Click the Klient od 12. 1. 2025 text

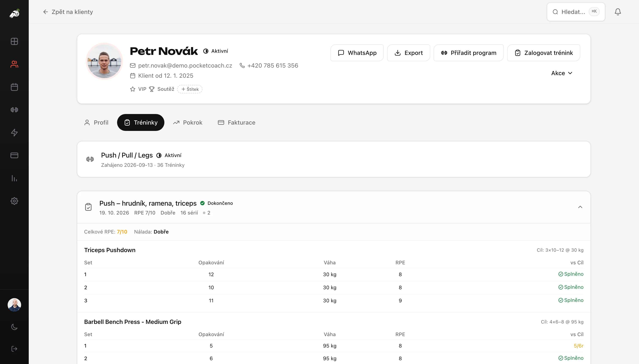click(x=166, y=76)
